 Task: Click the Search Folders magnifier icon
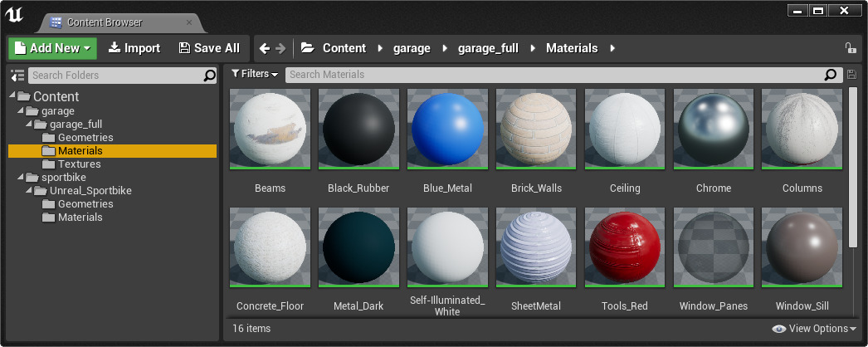210,76
